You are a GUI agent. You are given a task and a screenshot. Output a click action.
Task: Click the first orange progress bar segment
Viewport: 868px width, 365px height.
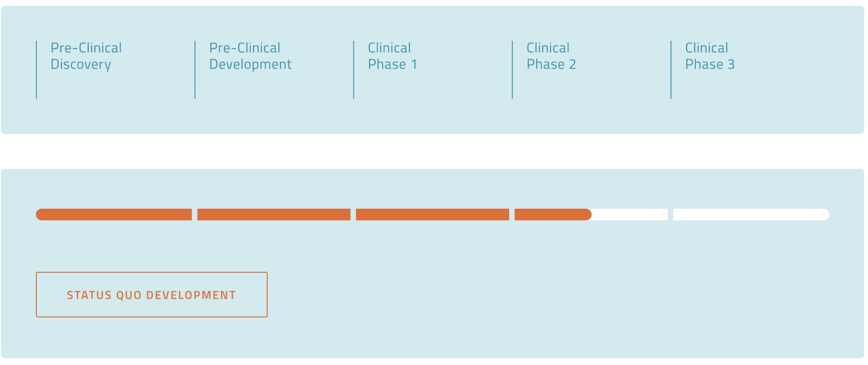pyautogui.click(x=114, y=215)
